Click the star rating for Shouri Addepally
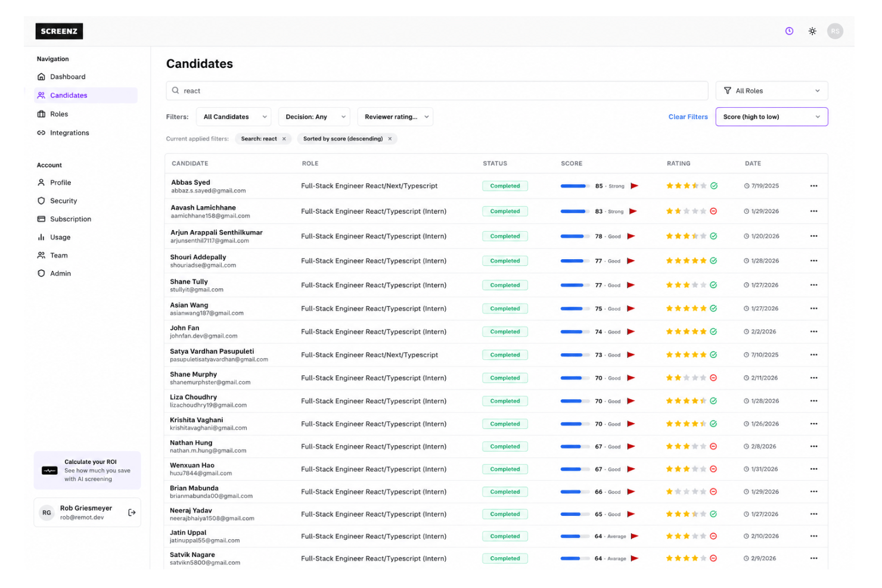882x588 pixels. point(686,261)
